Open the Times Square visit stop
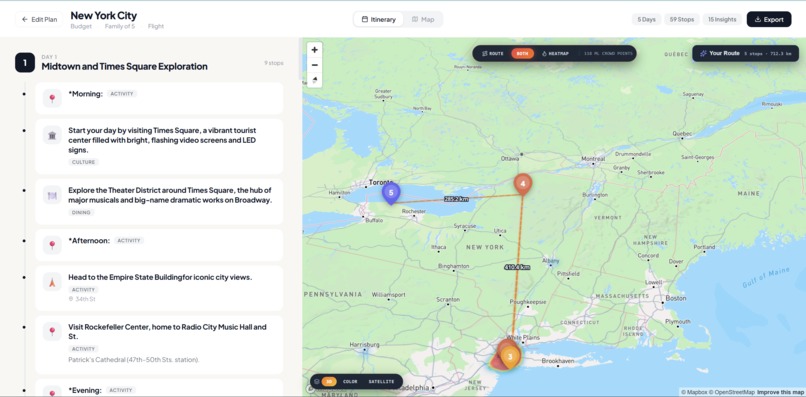The width and height of the screenshot is (806, 397). [159, 147]
